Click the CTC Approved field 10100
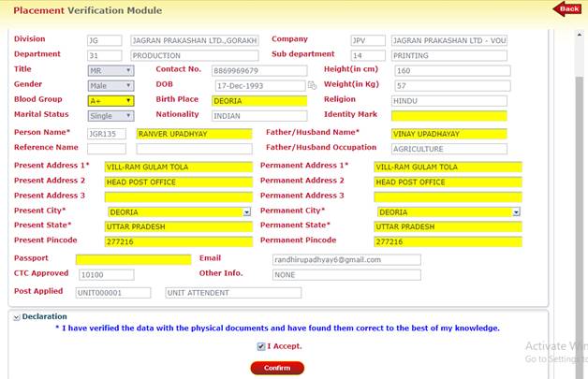This screenshot has height=379, width=588. pyautogui.click(x=107, y=275)
